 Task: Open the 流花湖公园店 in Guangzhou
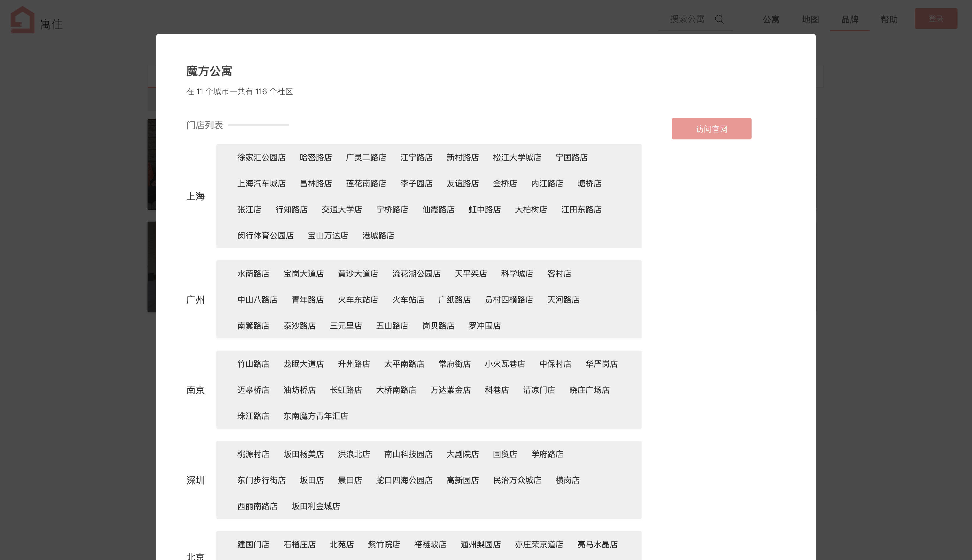tap(416, 273)
